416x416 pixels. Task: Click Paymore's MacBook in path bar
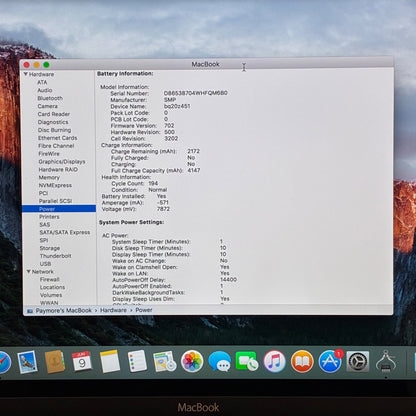coord(63,310)
